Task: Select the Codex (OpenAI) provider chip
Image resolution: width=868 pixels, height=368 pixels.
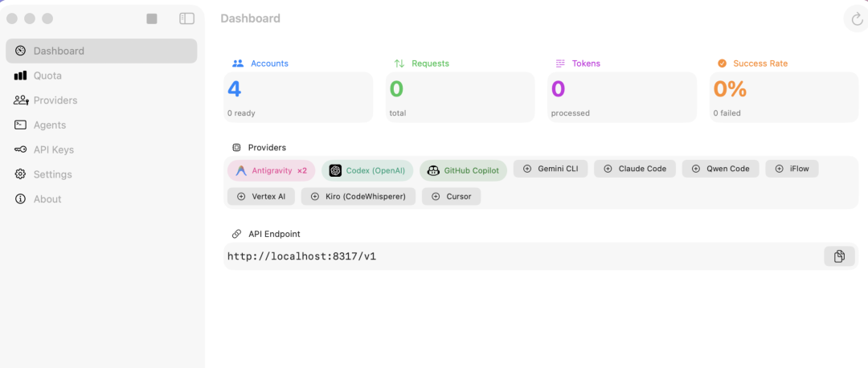Action: [x=367, y=170]
